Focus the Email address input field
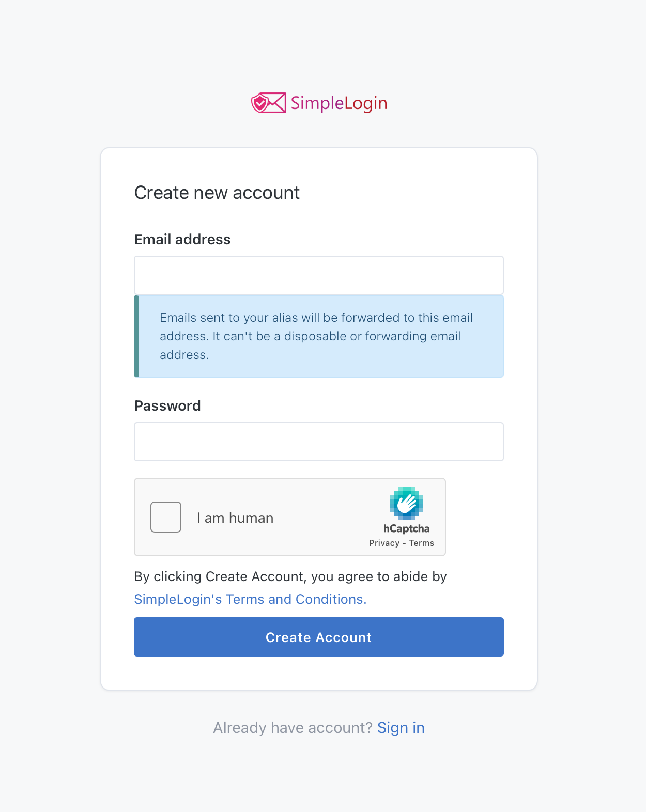Viewport: 646px width, 812px height. 319,275
